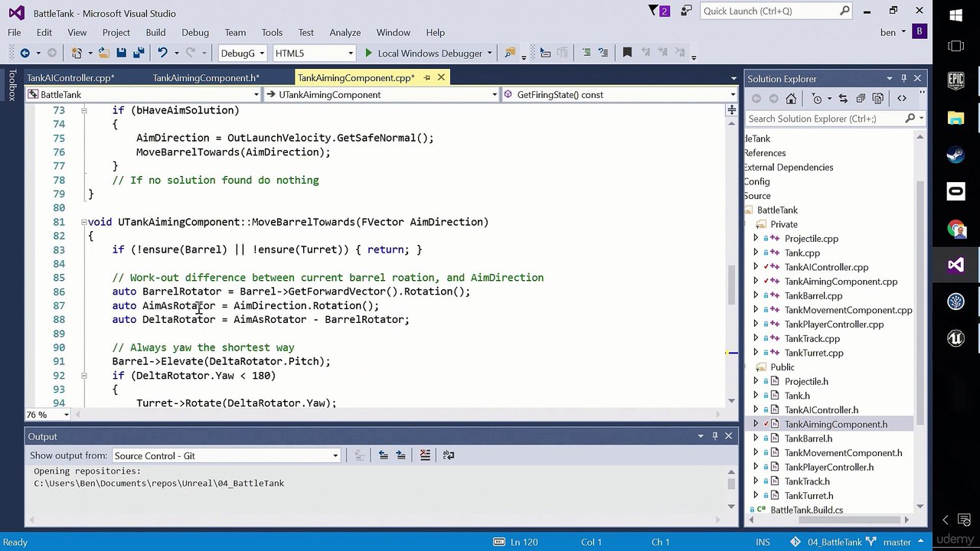Image resolution: width=980 pixels, height=551 pixels.
Task: Close the TankAimingComponent.cpp tab
Action: [x=441, y=77]
